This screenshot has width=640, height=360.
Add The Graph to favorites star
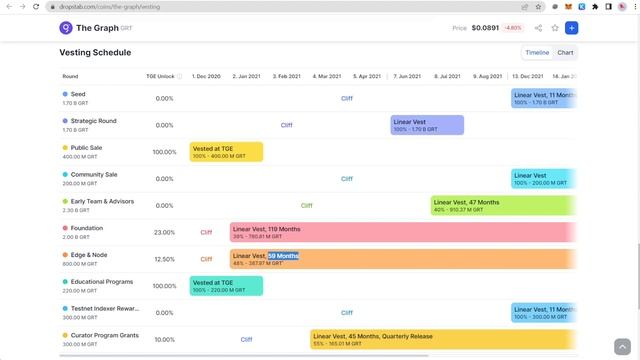pyautogui.click(x=555, y=28)
